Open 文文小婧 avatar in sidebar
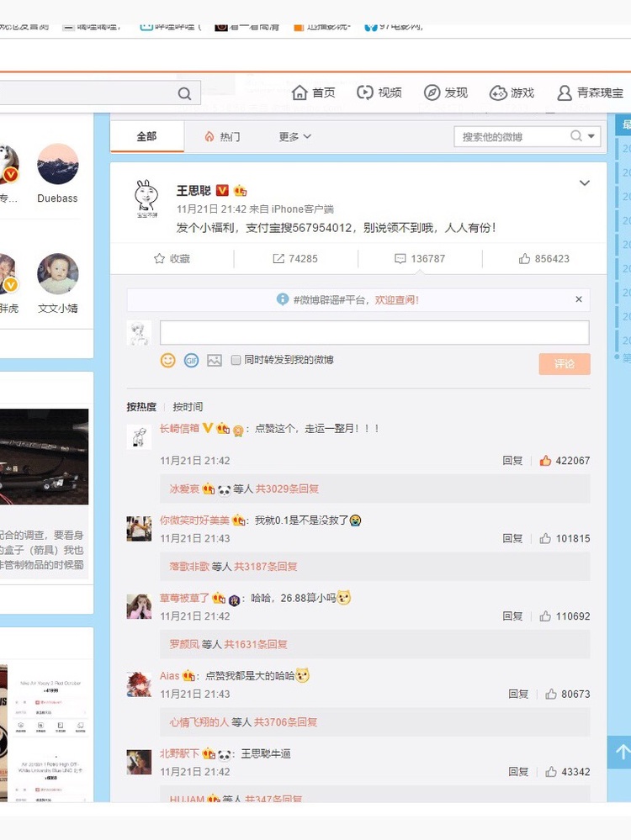Viewport: 631px width, 840px height. [x=58, y=274]
